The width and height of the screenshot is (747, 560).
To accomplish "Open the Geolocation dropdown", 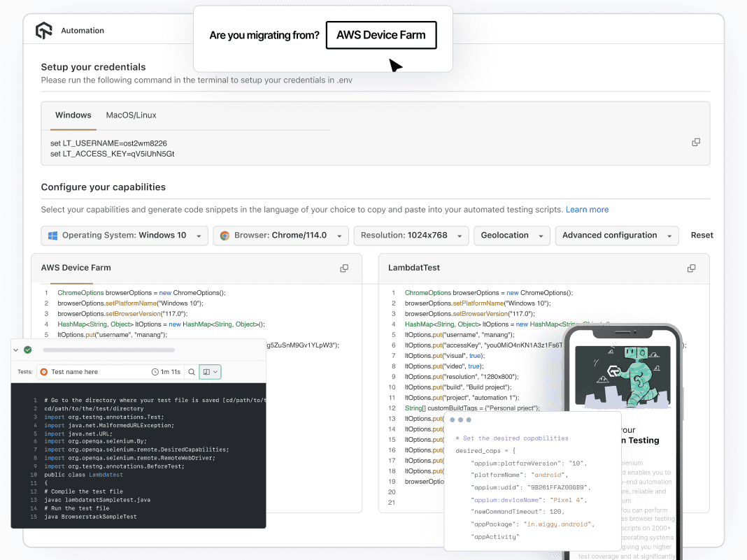I will point(512,236).
